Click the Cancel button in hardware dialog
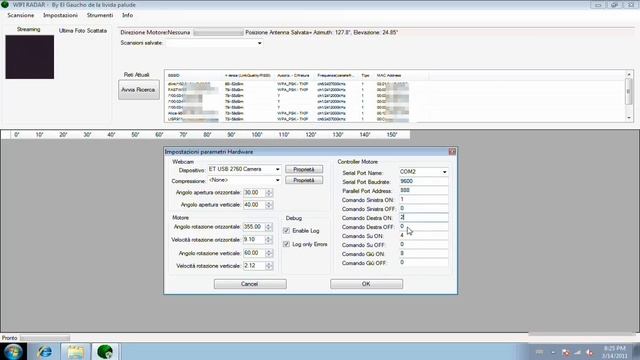The image size is (640, 360). click(250, 284)
